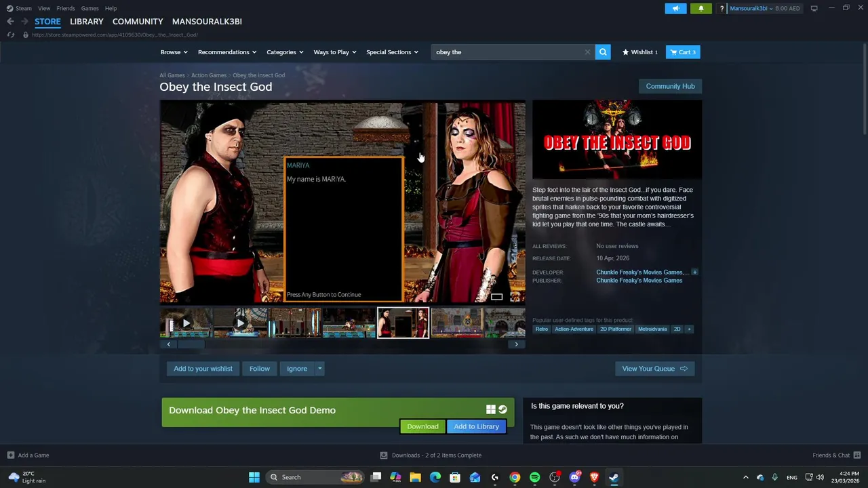Toggle screenshot fullscreen icon

(516, 297)
